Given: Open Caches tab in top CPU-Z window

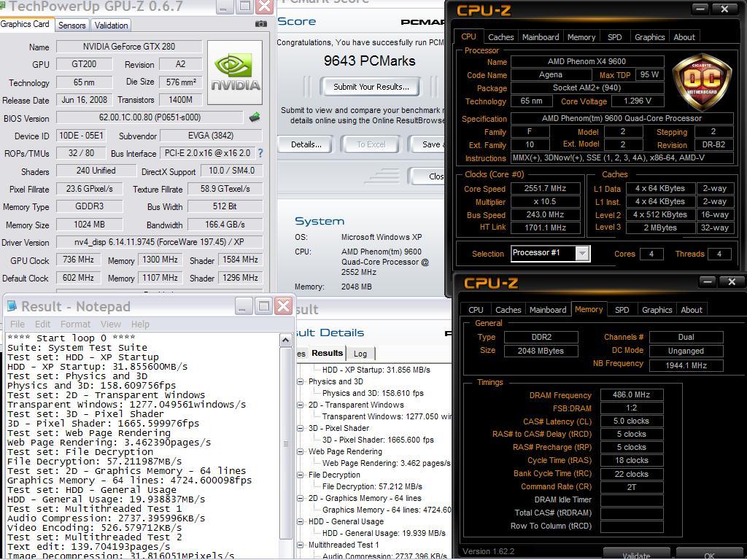Looking at the screenshot, I should [x=500, y=37].
